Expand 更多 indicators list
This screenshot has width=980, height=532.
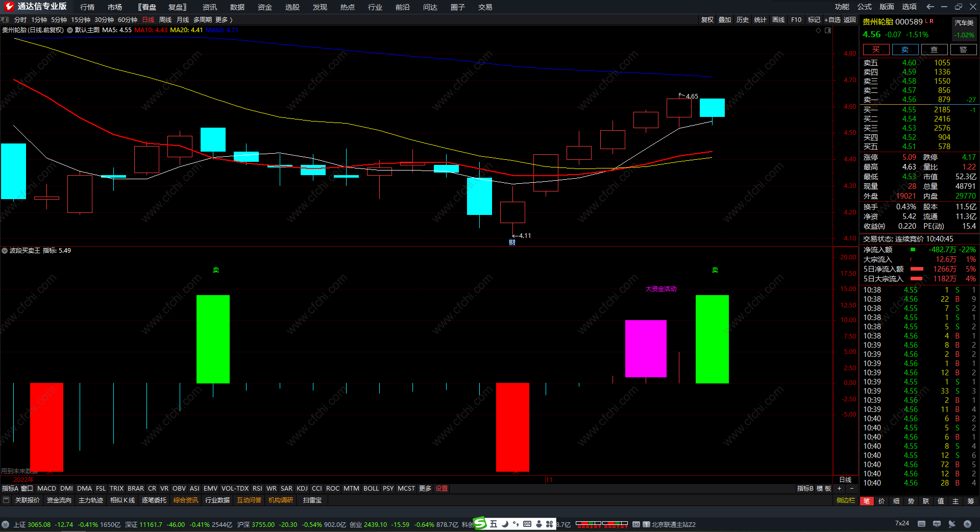coord(425,489)
